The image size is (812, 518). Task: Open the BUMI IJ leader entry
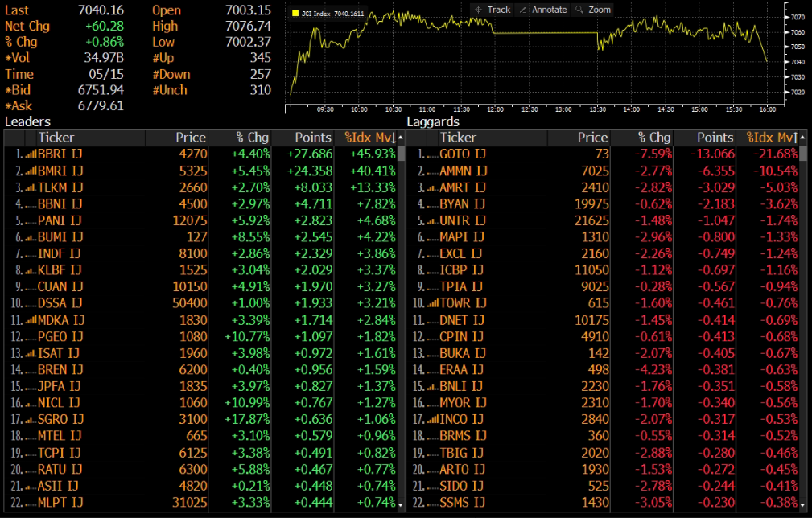tap(60, 237)
